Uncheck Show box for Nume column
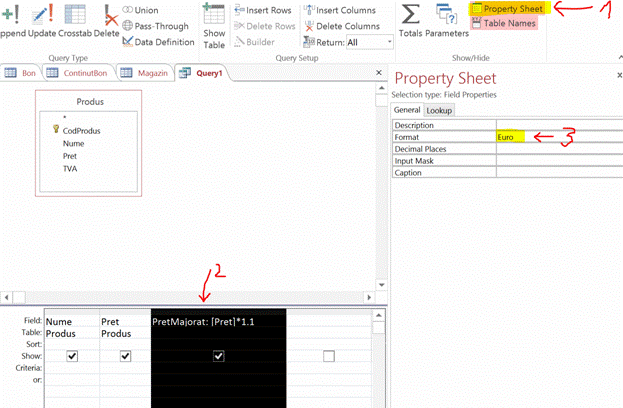 [x=72, y=356]
